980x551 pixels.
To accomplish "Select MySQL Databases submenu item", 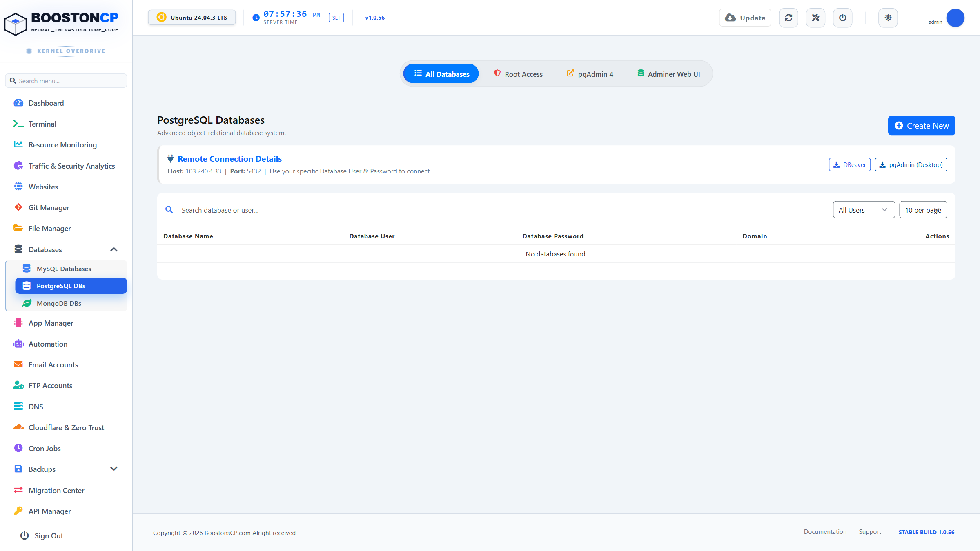I will 71,269.
